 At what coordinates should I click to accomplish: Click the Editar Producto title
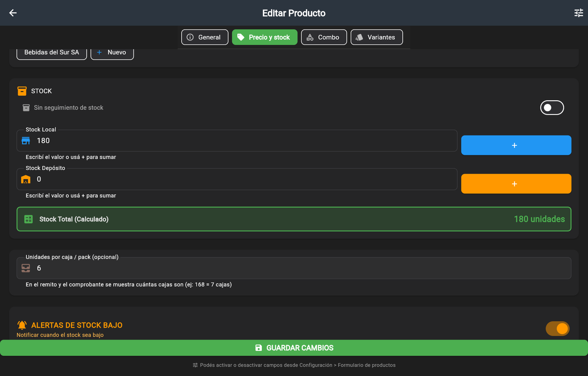point(294,13)
